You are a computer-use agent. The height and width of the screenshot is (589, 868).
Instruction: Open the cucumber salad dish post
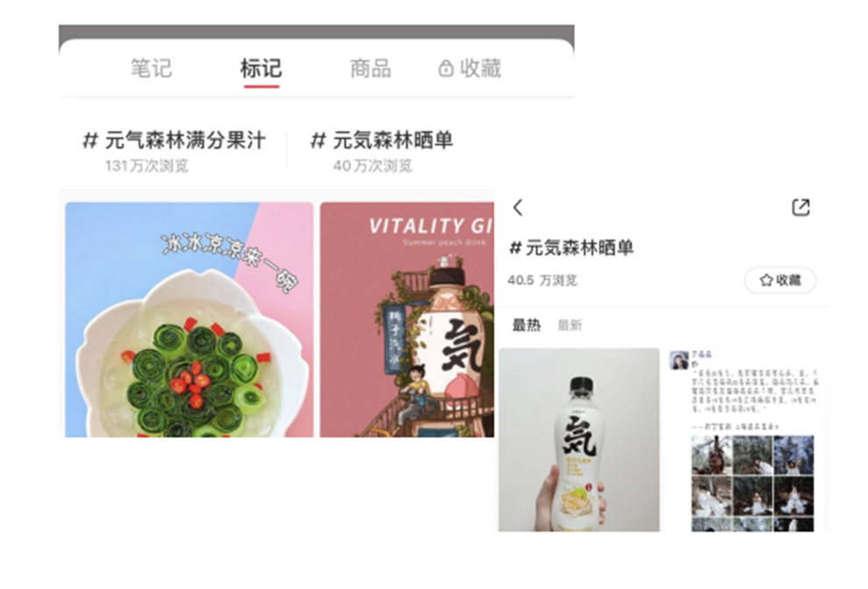point(190,320)
